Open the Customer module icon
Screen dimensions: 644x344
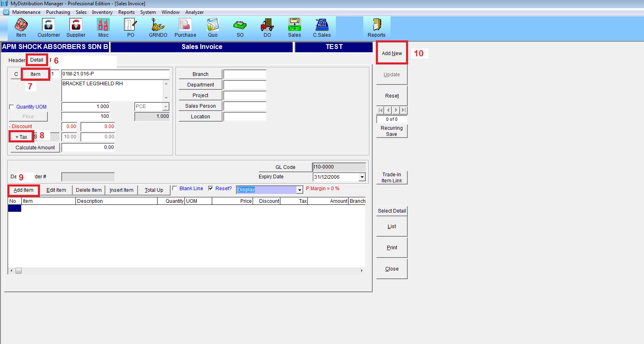tap(49, 27)
